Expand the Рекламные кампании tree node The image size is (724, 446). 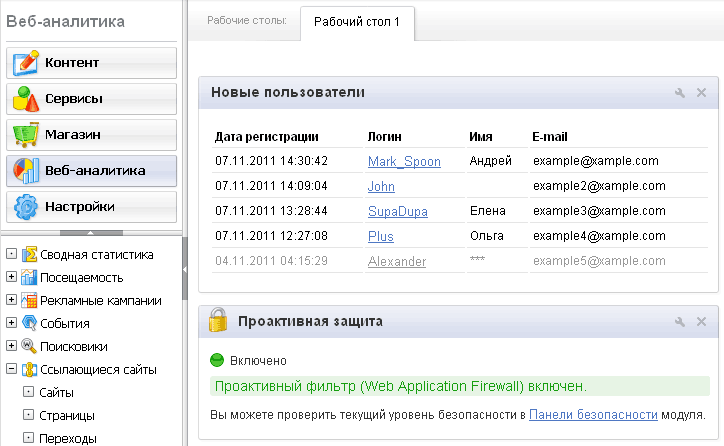click(x=12, y=300)
